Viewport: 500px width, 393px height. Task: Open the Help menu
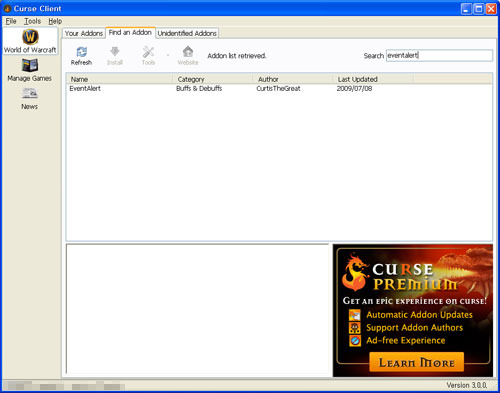tap(55, 21)
